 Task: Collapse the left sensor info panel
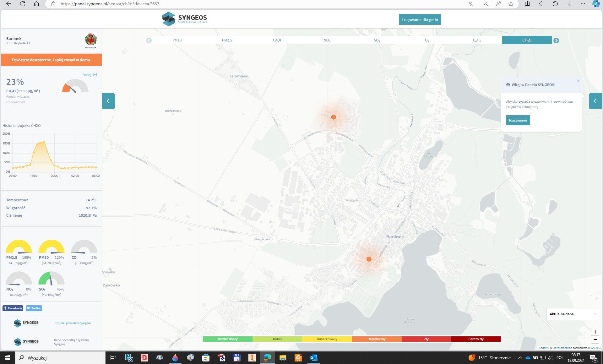pyautogui.click(x=108, y=101)
